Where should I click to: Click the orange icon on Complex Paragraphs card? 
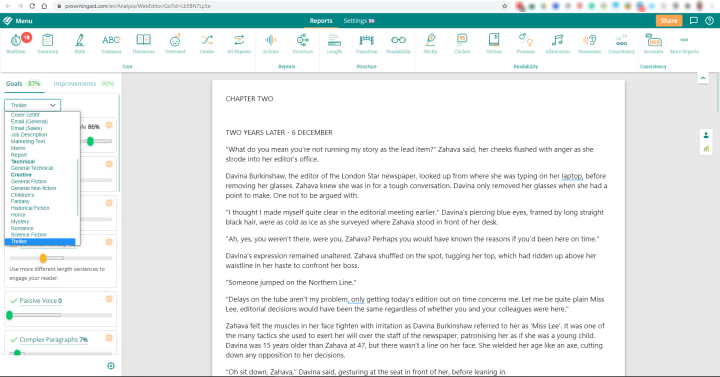click(x=109, y=338)
